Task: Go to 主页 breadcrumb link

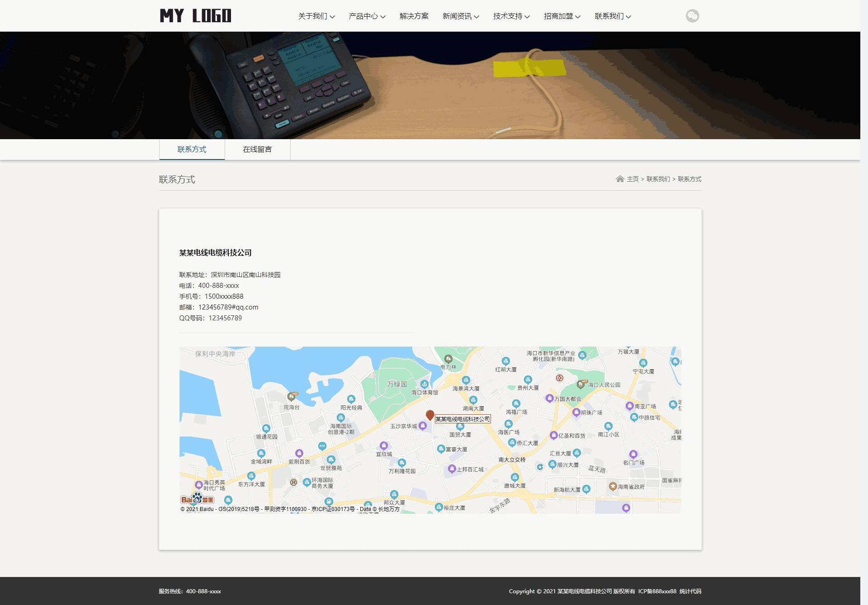Action: tap(632, 179)
